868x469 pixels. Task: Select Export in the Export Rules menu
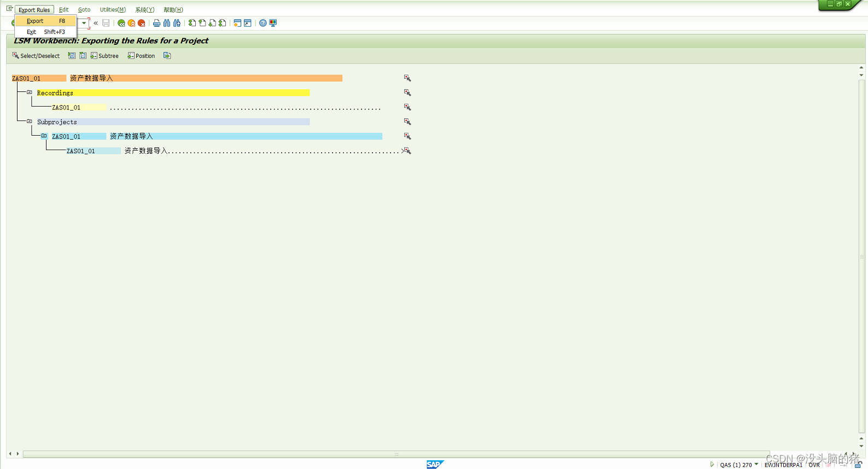click(45, 21)
